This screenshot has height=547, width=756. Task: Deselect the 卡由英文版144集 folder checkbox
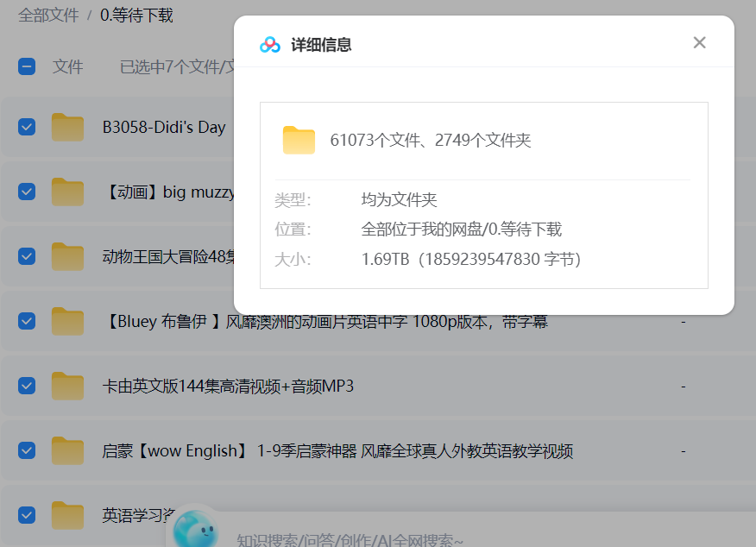[x=27, y=386]
